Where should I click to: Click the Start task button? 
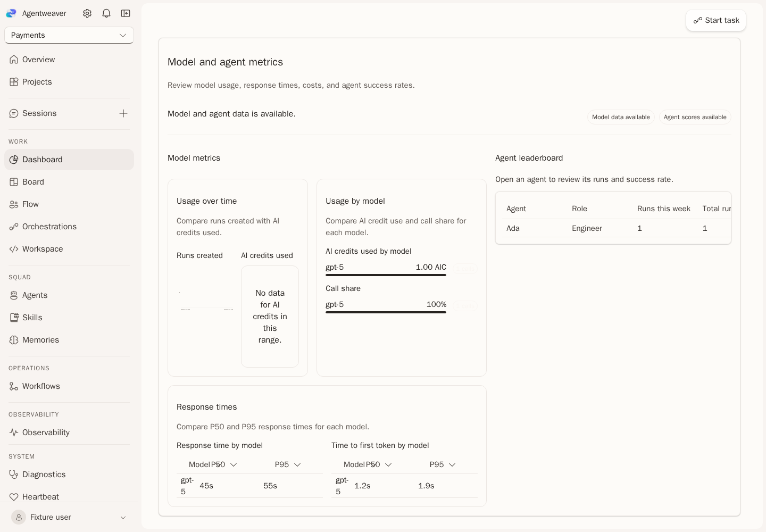click(716, 20)
